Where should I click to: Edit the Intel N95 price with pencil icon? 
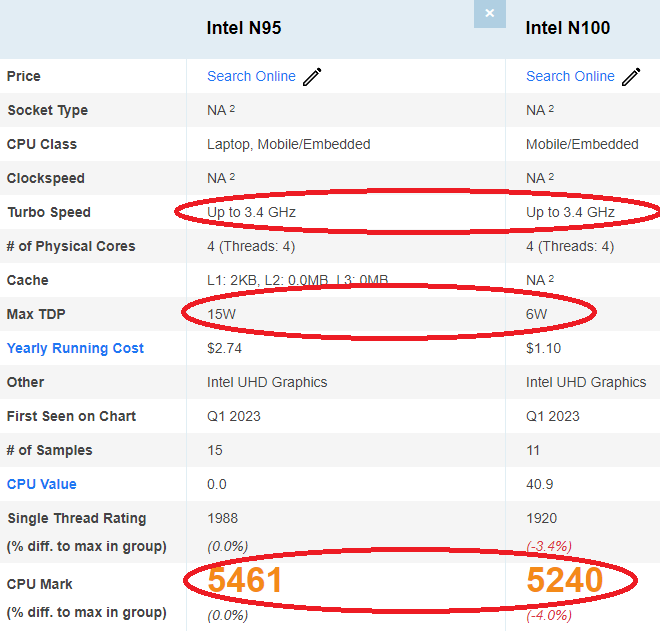(312, 77)
